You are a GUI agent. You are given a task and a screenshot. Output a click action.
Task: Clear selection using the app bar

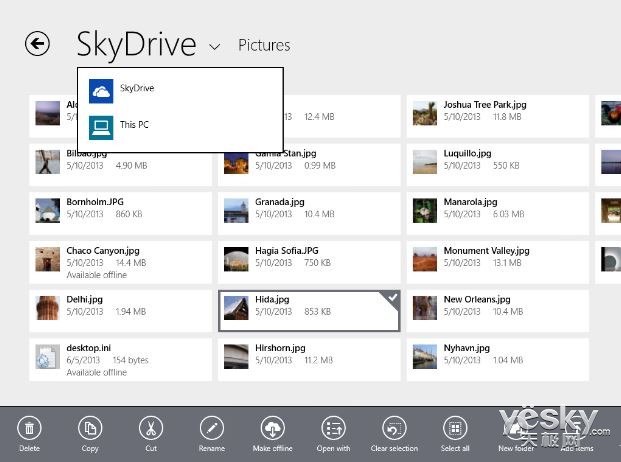tap(394, 433)
